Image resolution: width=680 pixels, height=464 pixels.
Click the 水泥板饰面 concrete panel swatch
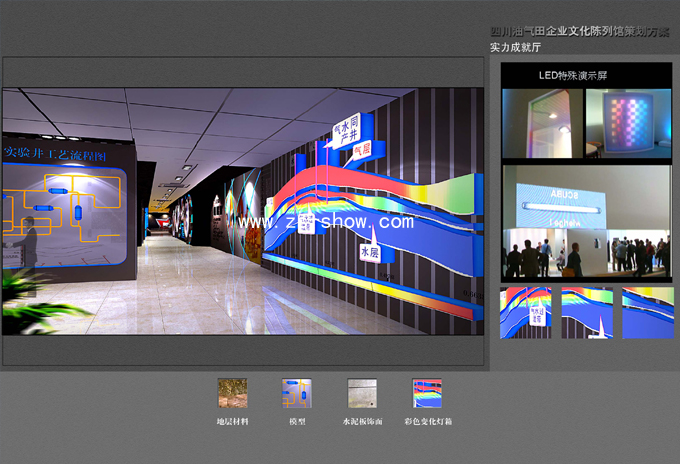[x=362, y=393]
